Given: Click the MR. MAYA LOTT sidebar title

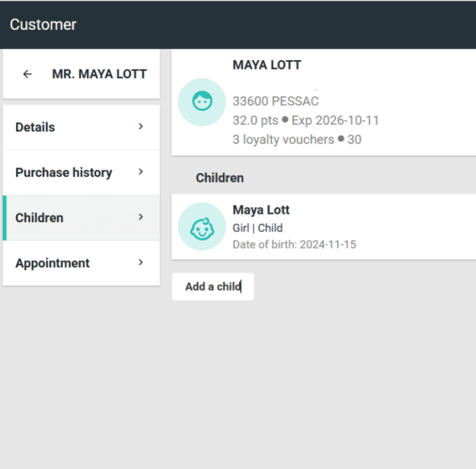Looking at the screenshot, I should [x=99, y=74].
